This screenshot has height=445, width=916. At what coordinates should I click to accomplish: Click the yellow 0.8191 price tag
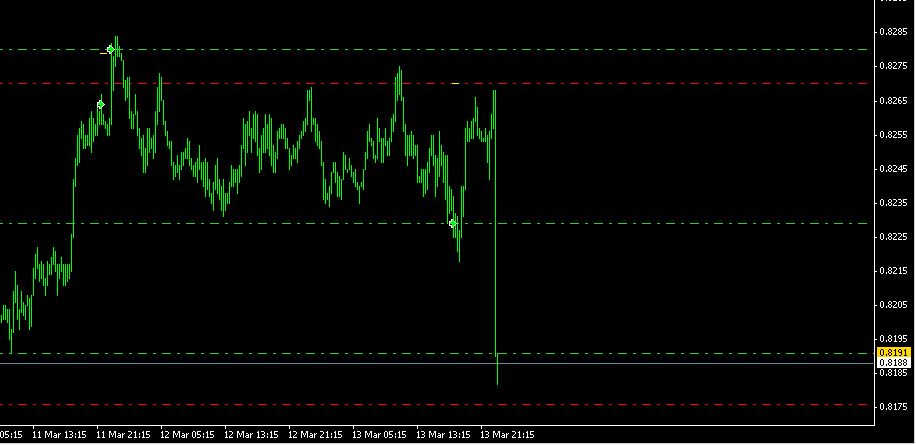pyautogui.click(x=894, y=353)
